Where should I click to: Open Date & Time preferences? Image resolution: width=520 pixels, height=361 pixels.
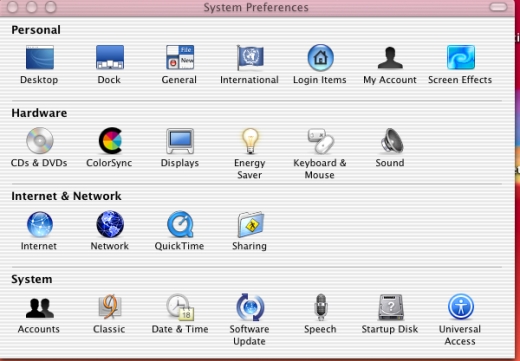point(180,307)
